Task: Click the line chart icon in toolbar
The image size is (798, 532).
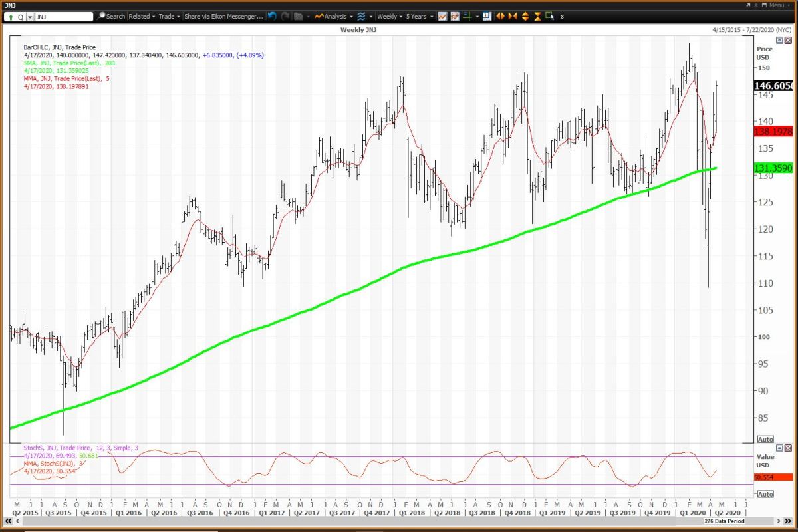Action: tap(443, 16)
